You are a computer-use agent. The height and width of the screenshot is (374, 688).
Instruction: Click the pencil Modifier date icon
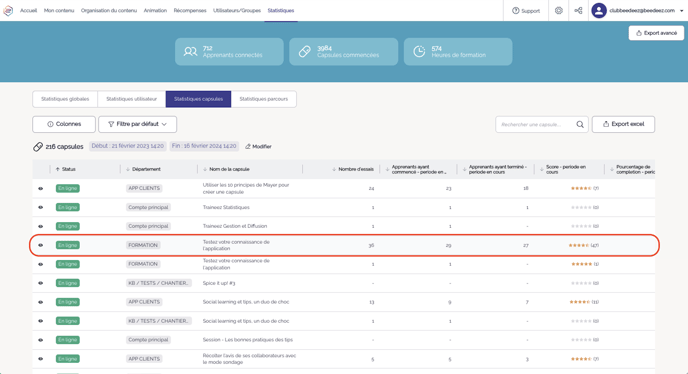pyautogui.click(x=248, y=147)
